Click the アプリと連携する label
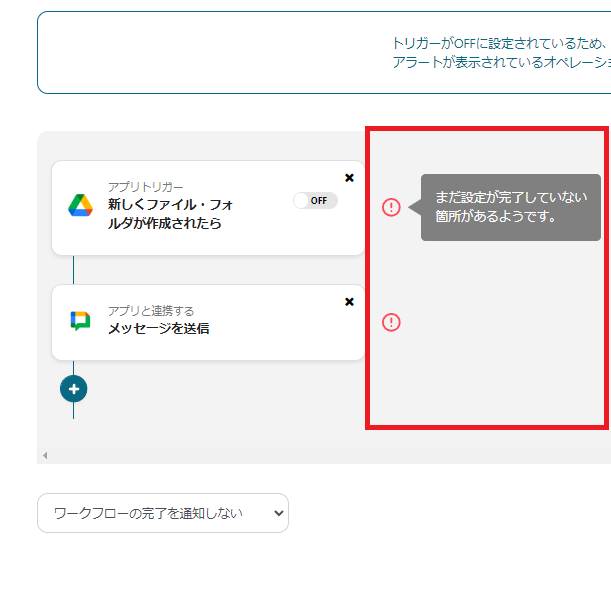Image resolution: width=611 pixels, height=595 pixels. pyautogui.click(x=151, y=311)
